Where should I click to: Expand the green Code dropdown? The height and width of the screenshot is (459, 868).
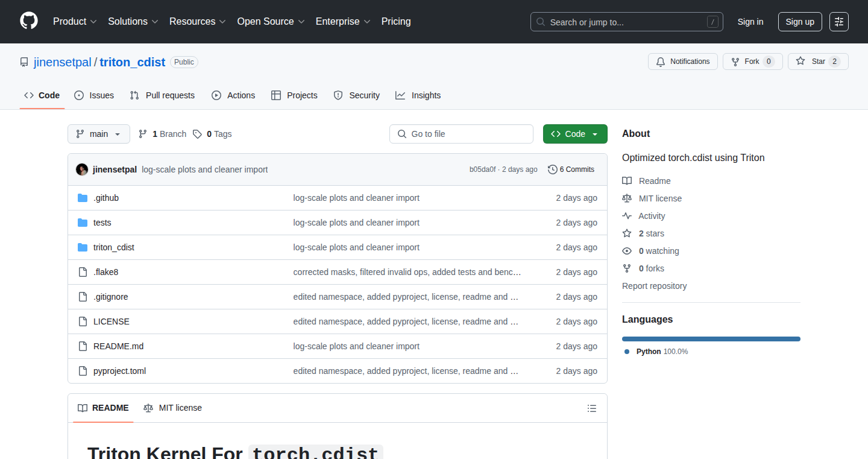click(575, 134)
